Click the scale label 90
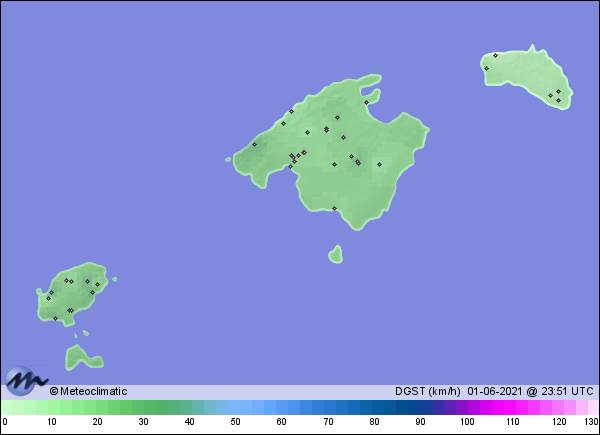This screenshot has height=435, width=600. (420, 422)
